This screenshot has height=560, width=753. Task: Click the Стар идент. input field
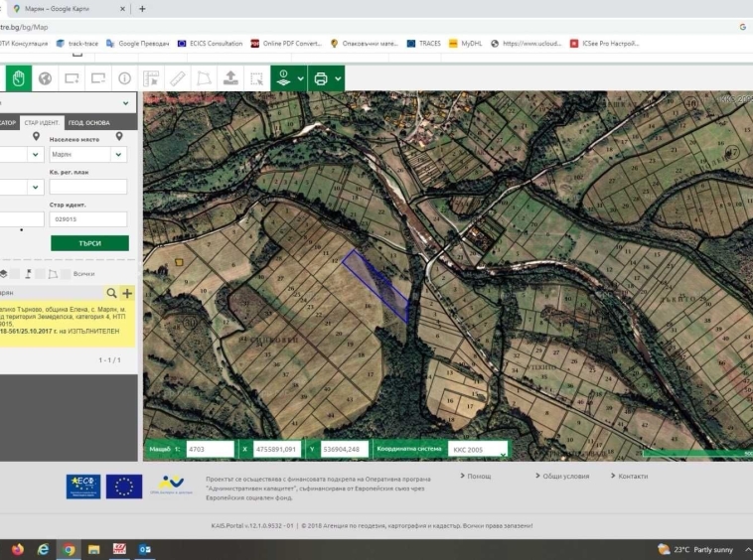point(87,218)
